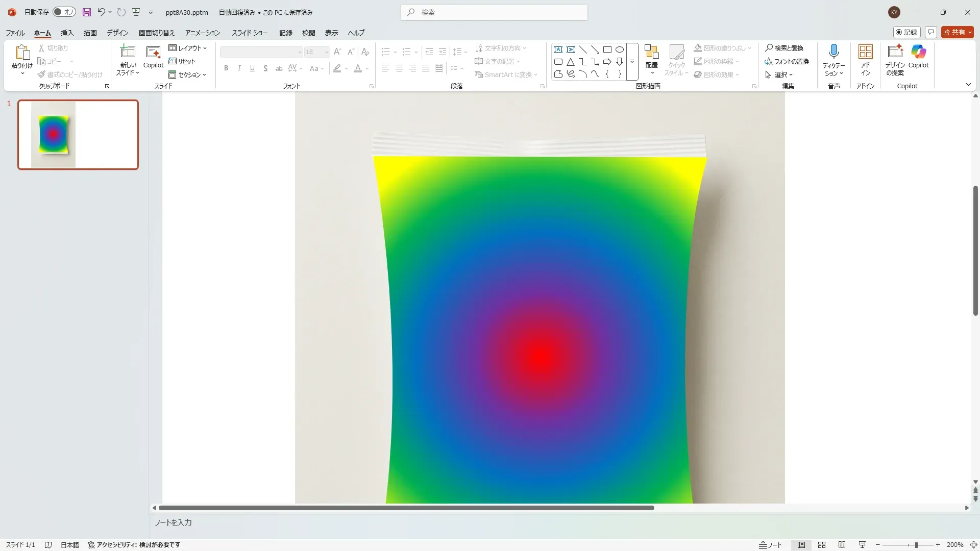Click the New Slide icon
Screen dimensions: 980x551
click(127, 52)
